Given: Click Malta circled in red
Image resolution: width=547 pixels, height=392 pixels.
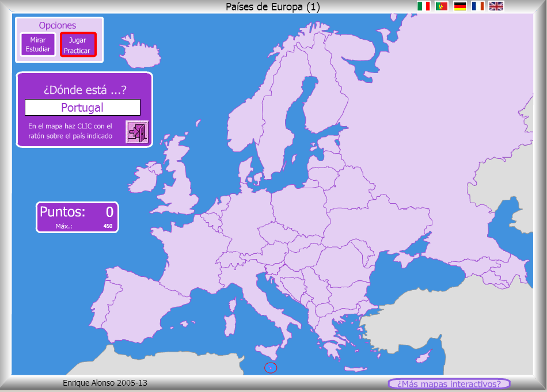Looking at the screenshot, I should pos(271,368).
